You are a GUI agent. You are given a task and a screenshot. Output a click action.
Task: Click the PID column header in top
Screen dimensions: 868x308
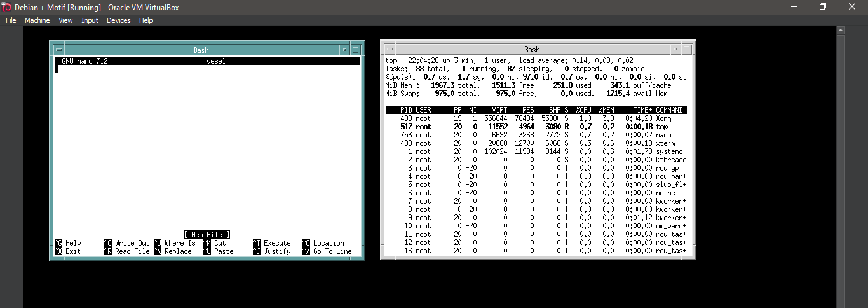(407, 110)
